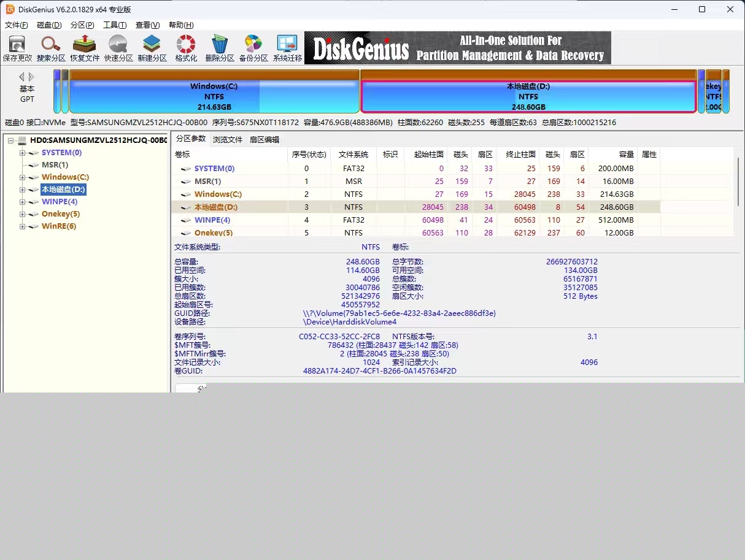Open the 查看(V) menu
This screenshot has height=560, width=745.
[147, 25]
